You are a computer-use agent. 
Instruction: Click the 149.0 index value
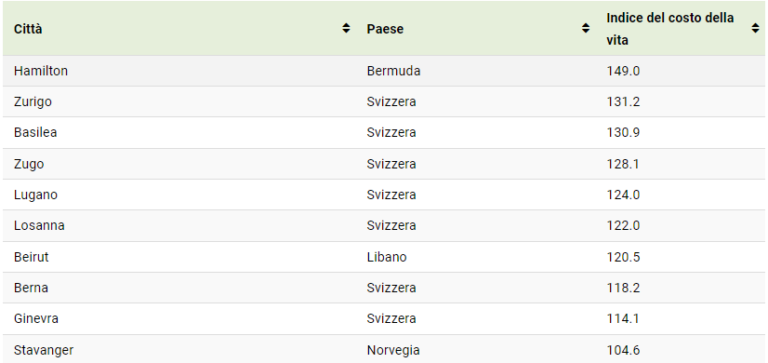coord(623,71)
